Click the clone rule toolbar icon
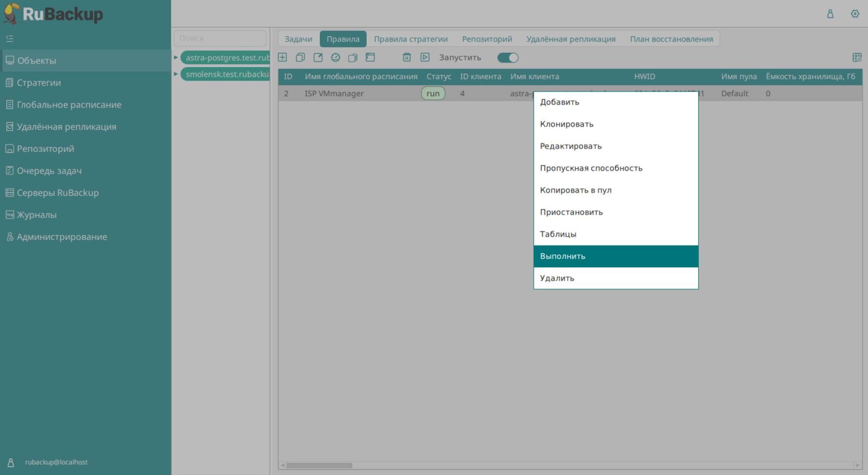This screenshot has height=475, width=868. point(300,58)
